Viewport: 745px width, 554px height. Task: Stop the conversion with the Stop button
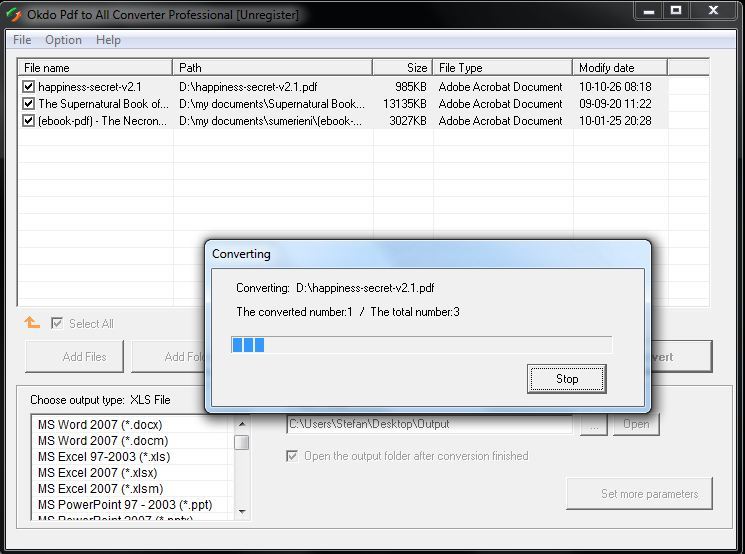(566, 379)
